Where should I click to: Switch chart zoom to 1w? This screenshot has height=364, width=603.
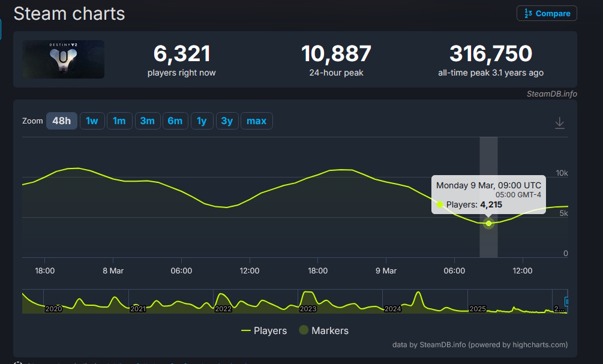[x=92, y=121]
